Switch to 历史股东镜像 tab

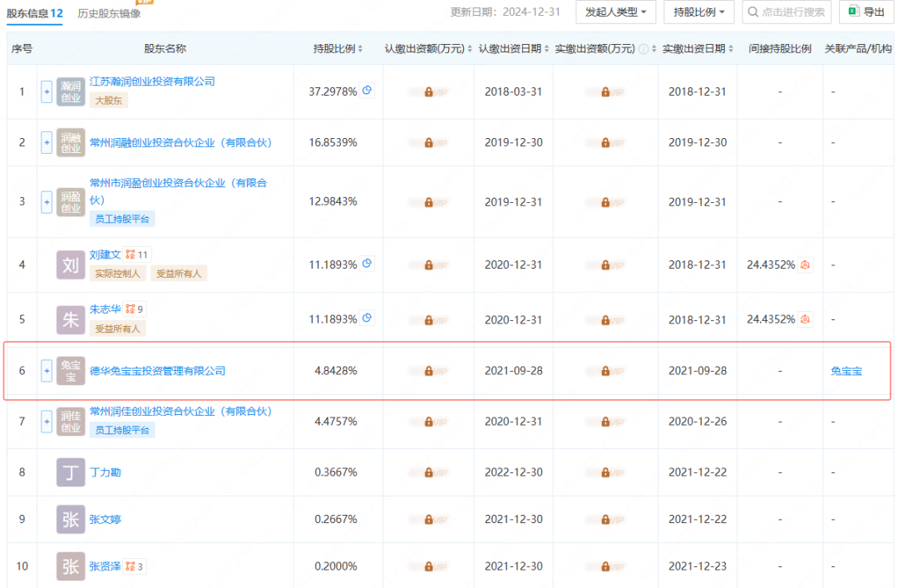pyautogui.click(x=109, y=13)
